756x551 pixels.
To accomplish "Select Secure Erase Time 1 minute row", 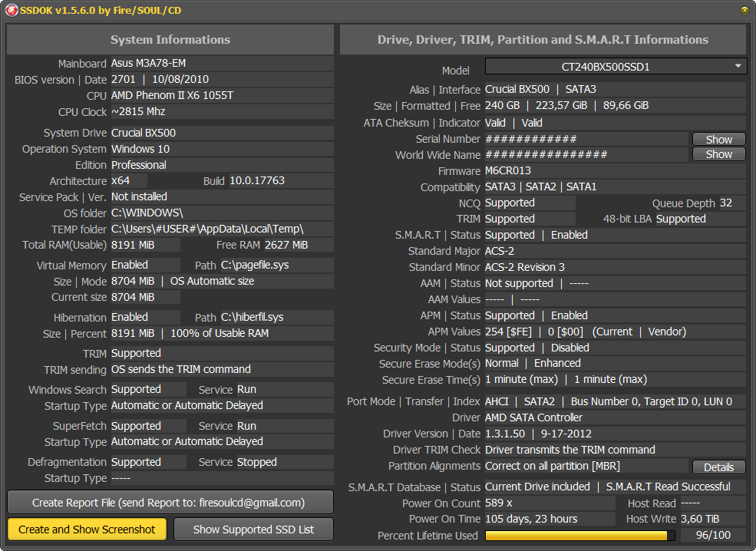I will pyautogui.click(x=616, y=379).
